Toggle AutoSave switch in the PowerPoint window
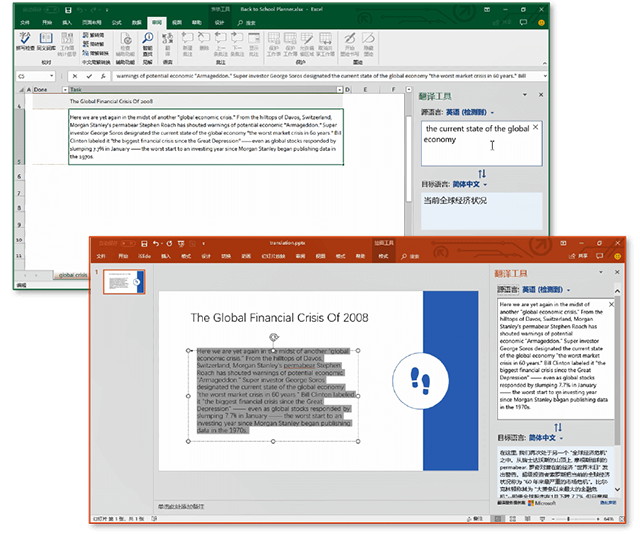Image resolution: width=640 pixels, height=534 pixels. click(127, 243)
